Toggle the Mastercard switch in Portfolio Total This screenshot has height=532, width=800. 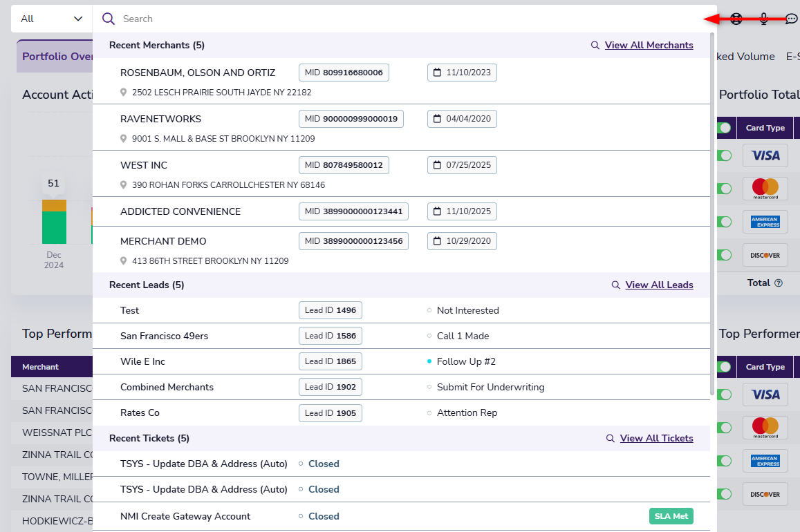724,189
